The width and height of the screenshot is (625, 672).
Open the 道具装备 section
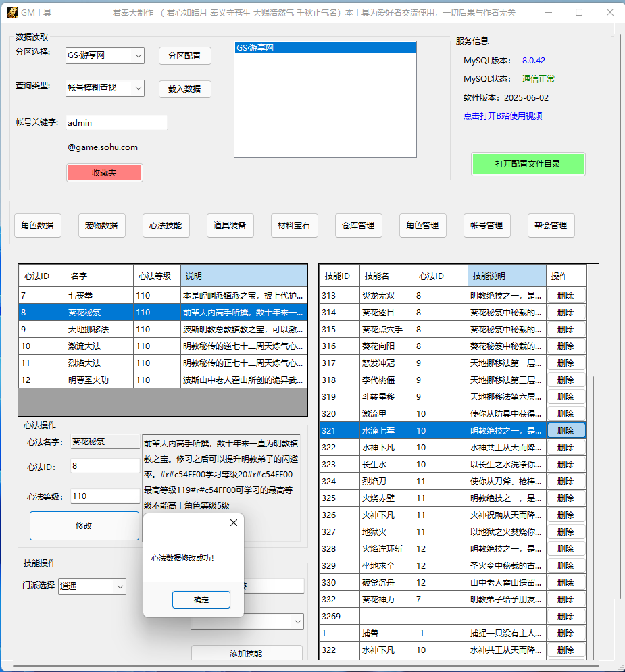(x=230, y=226)
